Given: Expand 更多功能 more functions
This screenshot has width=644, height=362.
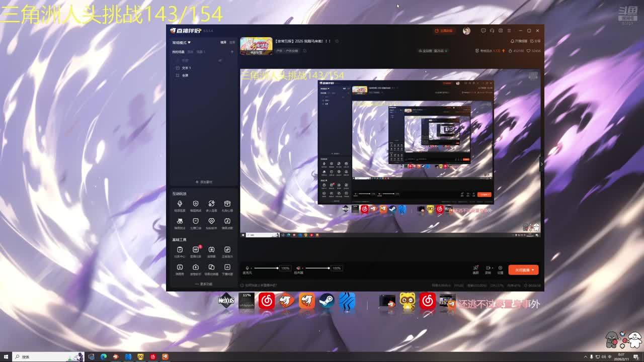Looking at the screenshot, I should pyautogui.click(x=204, y=284).
